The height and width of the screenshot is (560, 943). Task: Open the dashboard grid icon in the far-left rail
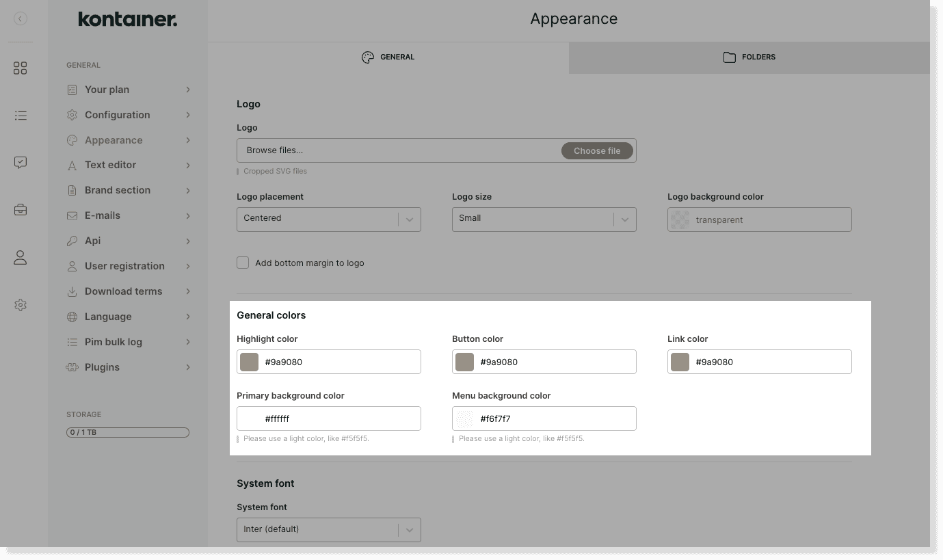(x=21, y=68)
